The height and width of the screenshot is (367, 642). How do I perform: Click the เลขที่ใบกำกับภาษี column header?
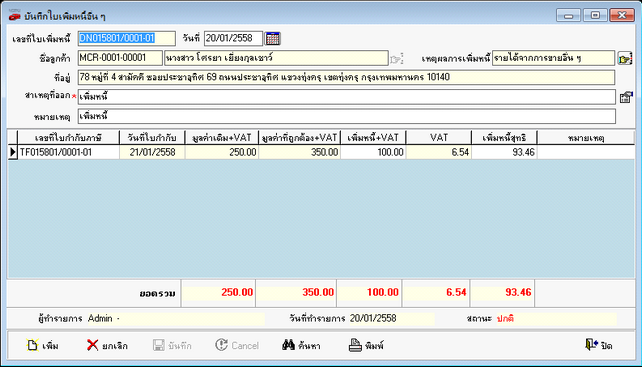(x=68, y=138)
